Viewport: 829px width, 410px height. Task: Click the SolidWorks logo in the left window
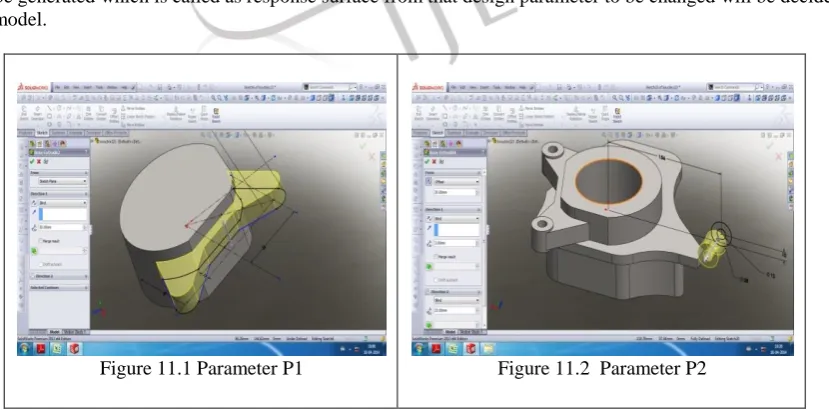(x=33, y=87)
